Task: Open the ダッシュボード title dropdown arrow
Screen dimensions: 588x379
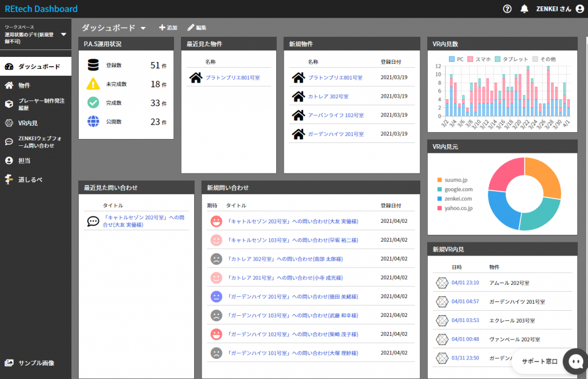Action: 143,28
